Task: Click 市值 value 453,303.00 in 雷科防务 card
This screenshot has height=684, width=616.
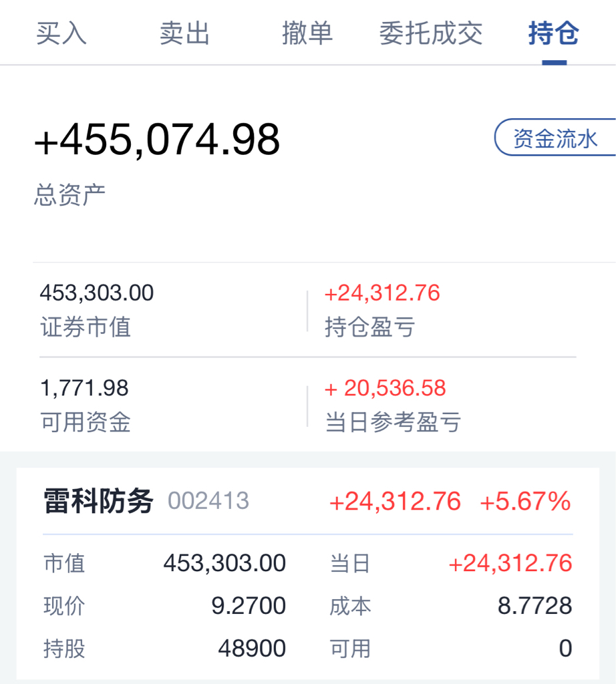Action: 224,562
